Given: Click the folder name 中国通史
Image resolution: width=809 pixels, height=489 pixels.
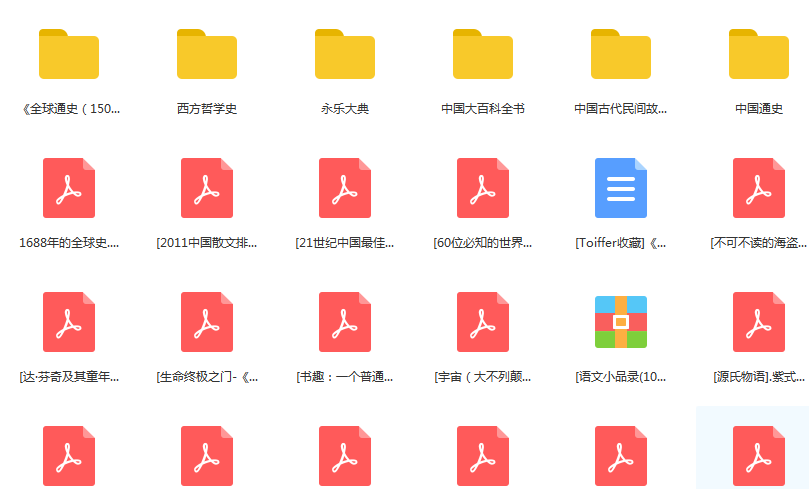Looking at the screenshot, I should pyautogui.click(x=759, y=109).
